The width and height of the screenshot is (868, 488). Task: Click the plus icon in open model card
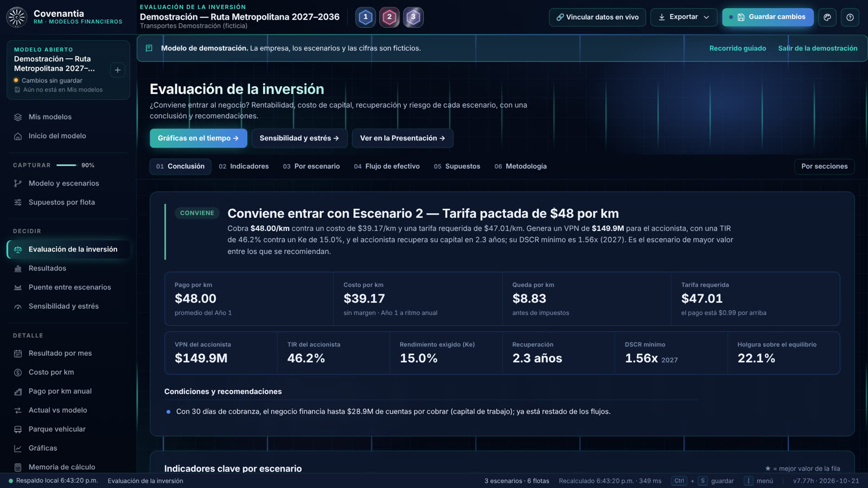tap(118, 70)
